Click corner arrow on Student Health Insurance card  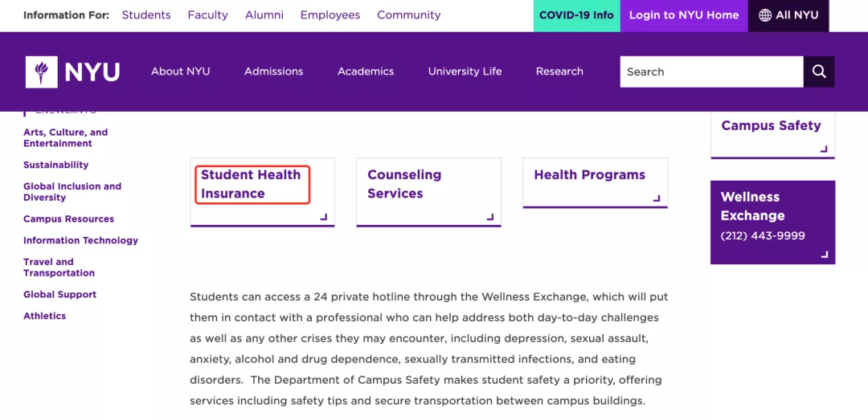[x=323, y=216]
